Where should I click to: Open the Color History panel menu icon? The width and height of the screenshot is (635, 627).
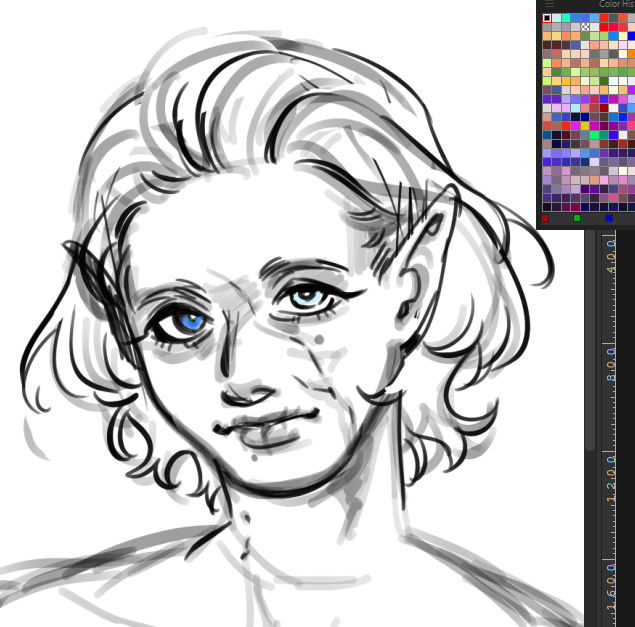coord(549,4)
